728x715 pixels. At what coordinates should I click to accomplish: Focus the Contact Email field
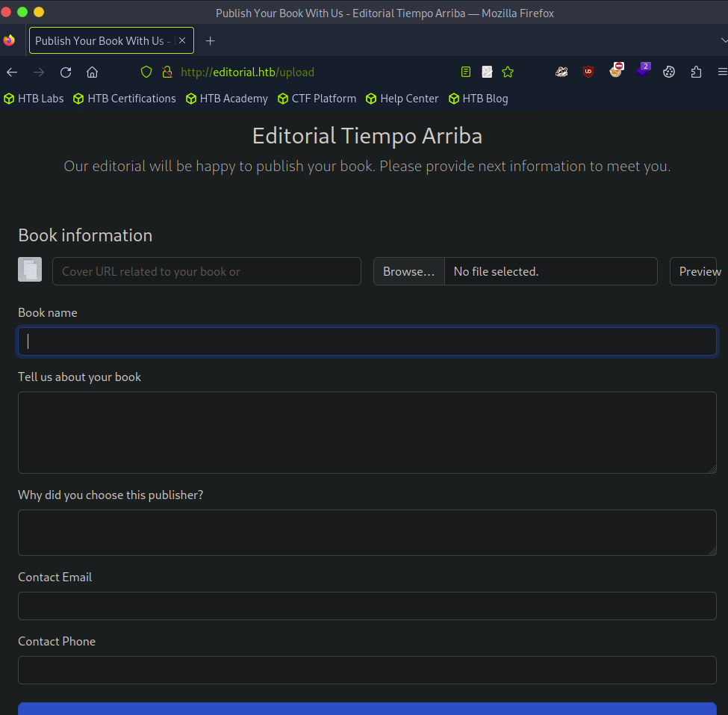click(367, 606)
